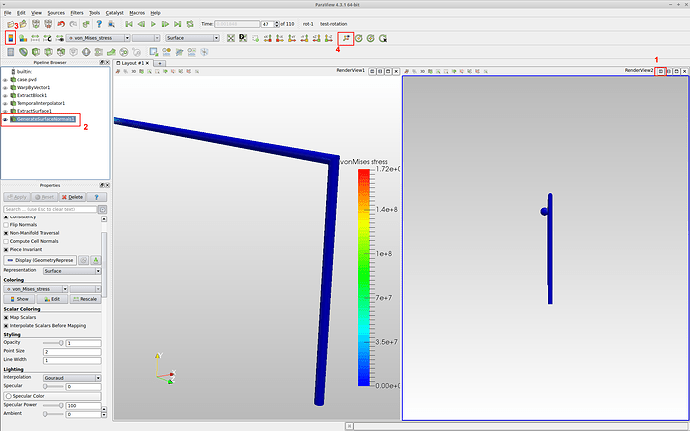Enable the Flip Normals checkbox
Viewport: 690px width, 431px height.
[6, 225]
